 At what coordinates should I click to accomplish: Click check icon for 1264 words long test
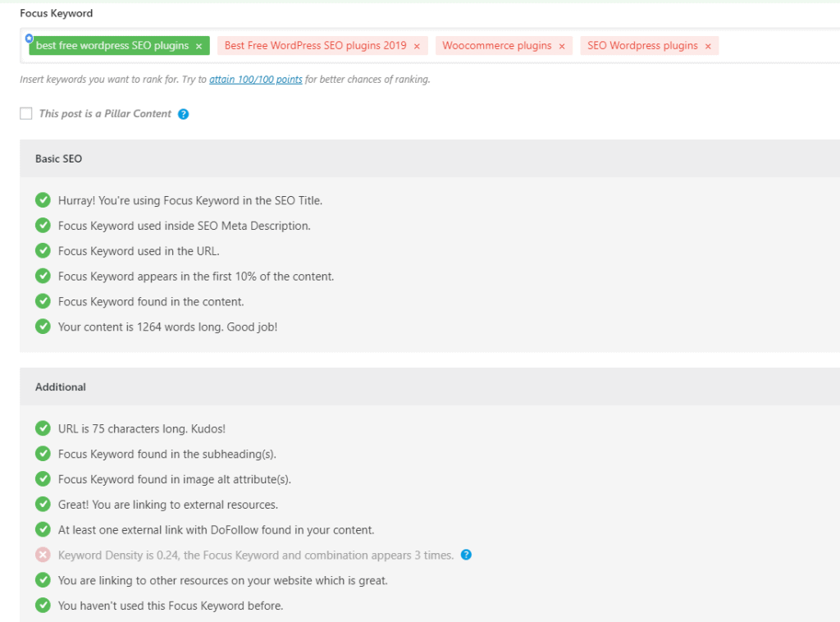[43, 327]
